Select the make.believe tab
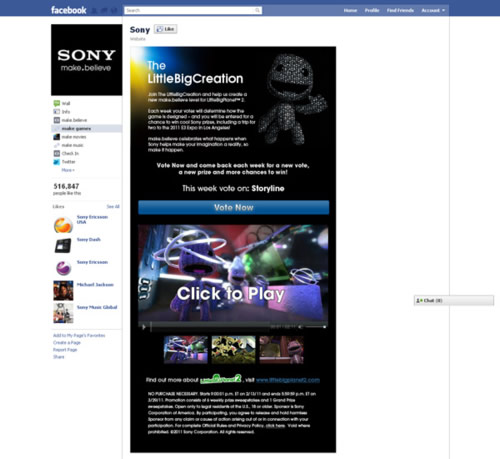The height and width of the screenshot is (459, 500). pos(87,120)
